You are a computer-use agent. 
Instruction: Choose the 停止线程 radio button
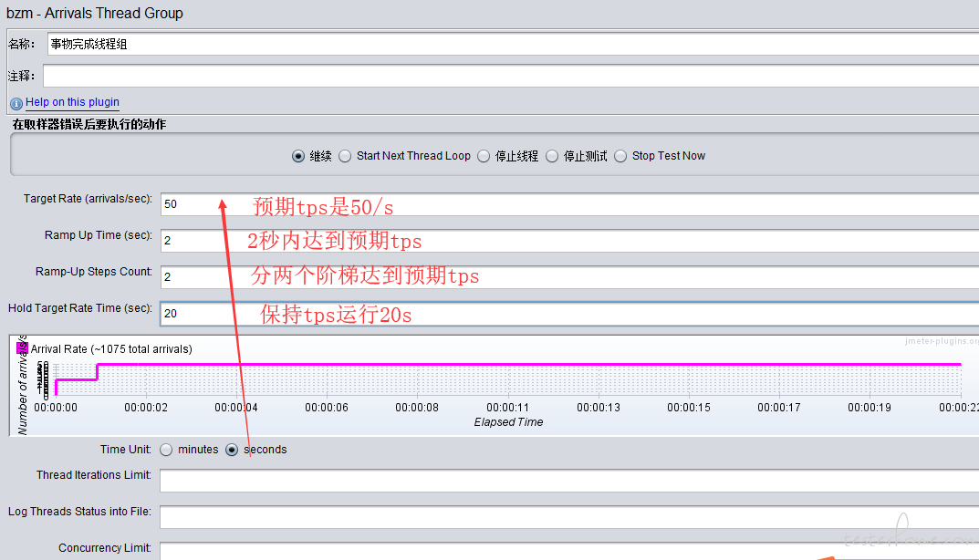[x=484, y=156]
